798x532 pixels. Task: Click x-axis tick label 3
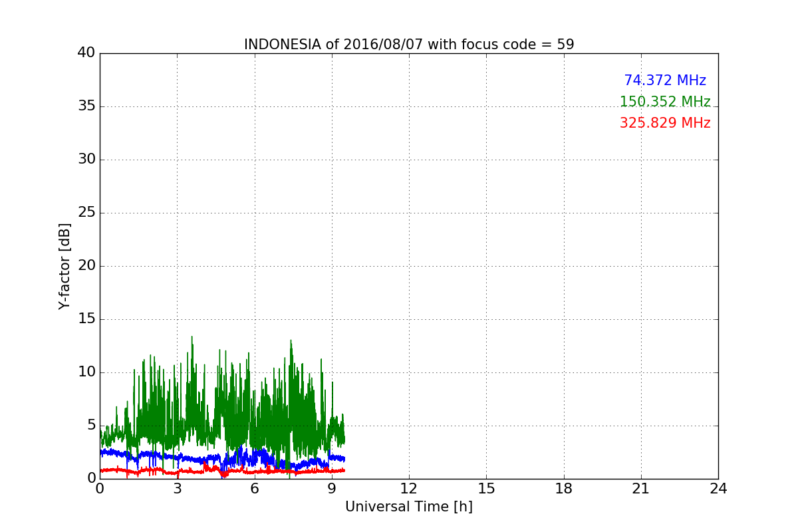(177, 489)
